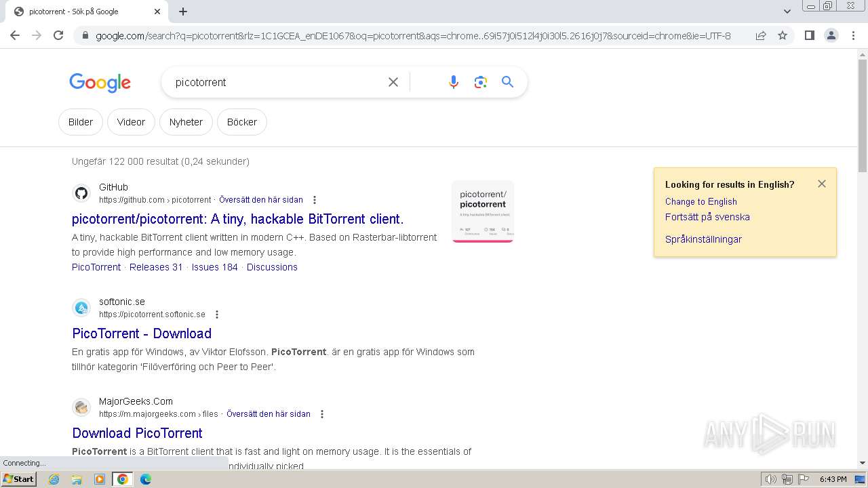Open the Releases 31 sitelink
The height and width of the screenshot is (488, 868).
click(156, 267)
